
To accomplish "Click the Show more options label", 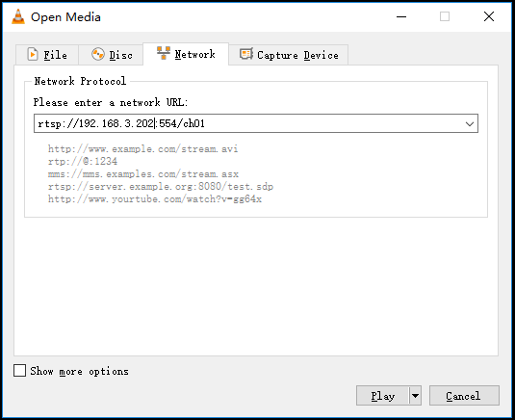I will [x=79, y=372].
